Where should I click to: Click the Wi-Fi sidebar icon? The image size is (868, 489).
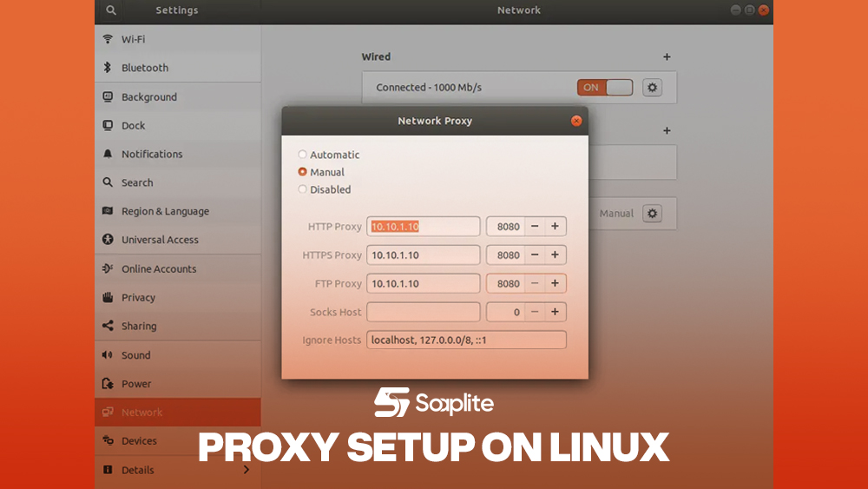(x=108, y=39)
